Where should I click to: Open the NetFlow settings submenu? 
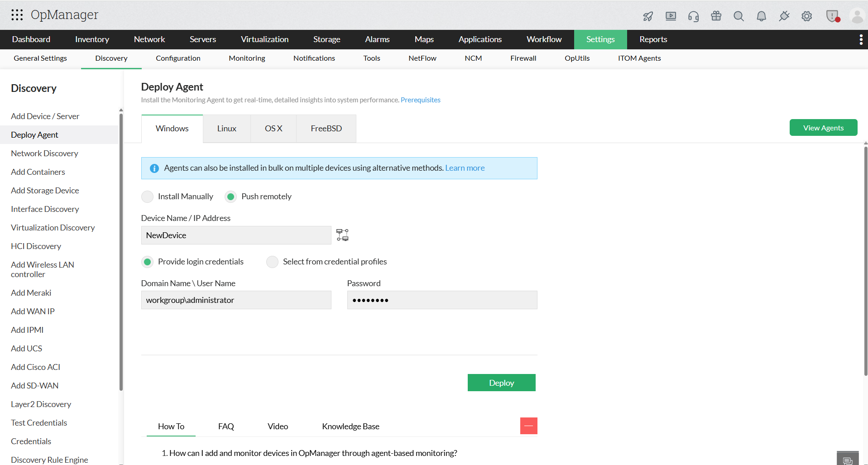coord(422,58)
